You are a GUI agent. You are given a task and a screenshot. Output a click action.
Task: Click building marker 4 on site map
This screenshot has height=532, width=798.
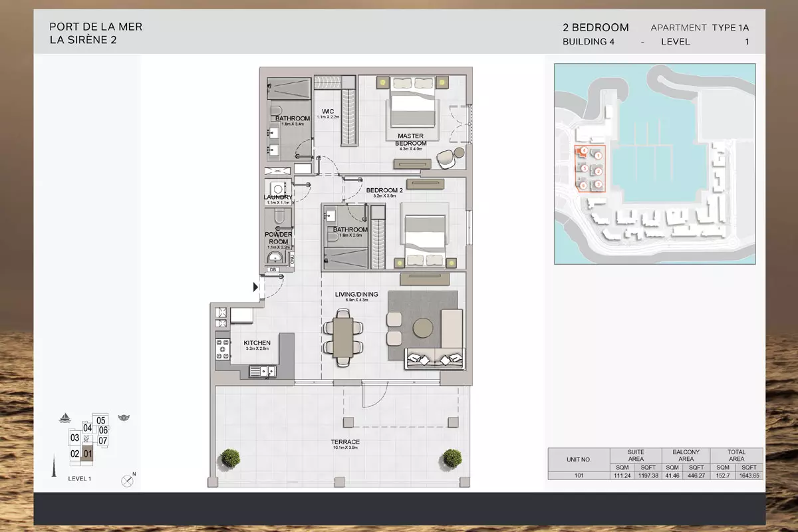pyautogui.click(x=583, y=151)
